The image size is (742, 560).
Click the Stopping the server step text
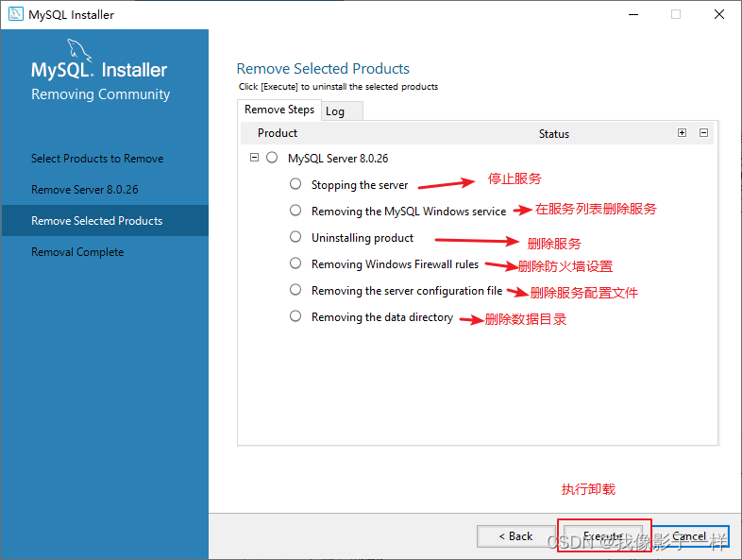[360, 185]
